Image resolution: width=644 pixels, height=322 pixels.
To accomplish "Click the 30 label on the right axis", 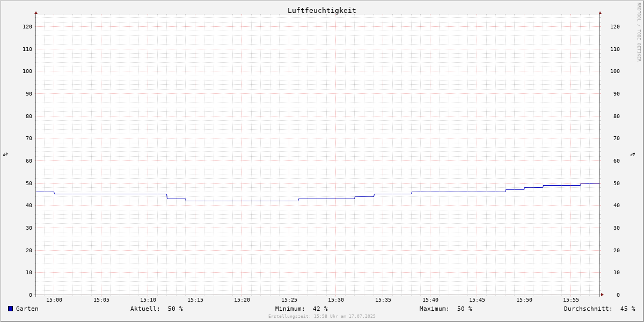I will [617, 228].
